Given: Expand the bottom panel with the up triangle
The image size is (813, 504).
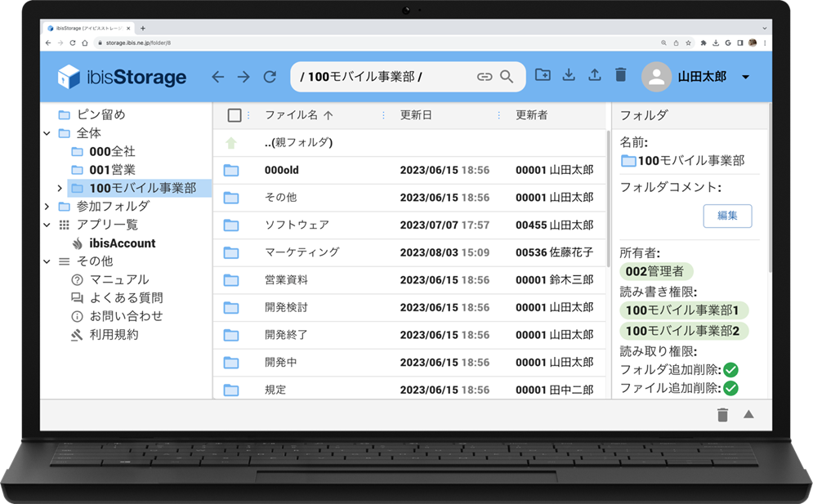Looking at the screenshot, I should (x=748, y=415).
